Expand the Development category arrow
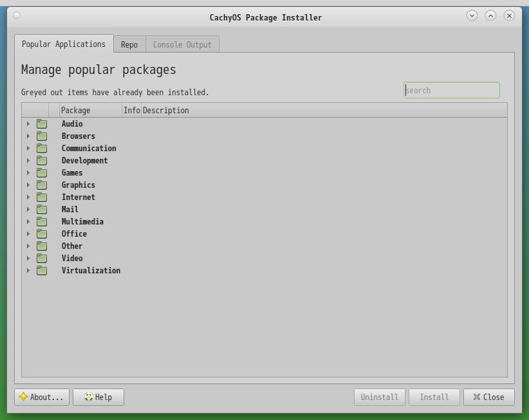The width and height of the screenshot is (529, 420). (x=28, y=160)
